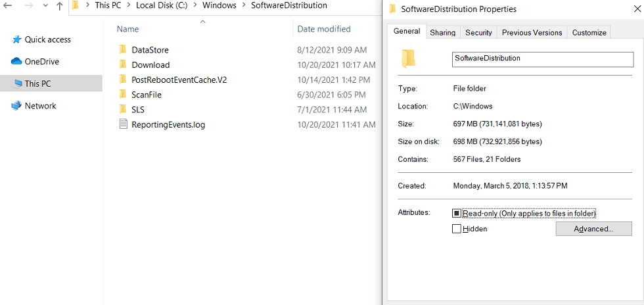
Task: Expand the chevron after This PC in the address bar
Action: coord(129,6)
